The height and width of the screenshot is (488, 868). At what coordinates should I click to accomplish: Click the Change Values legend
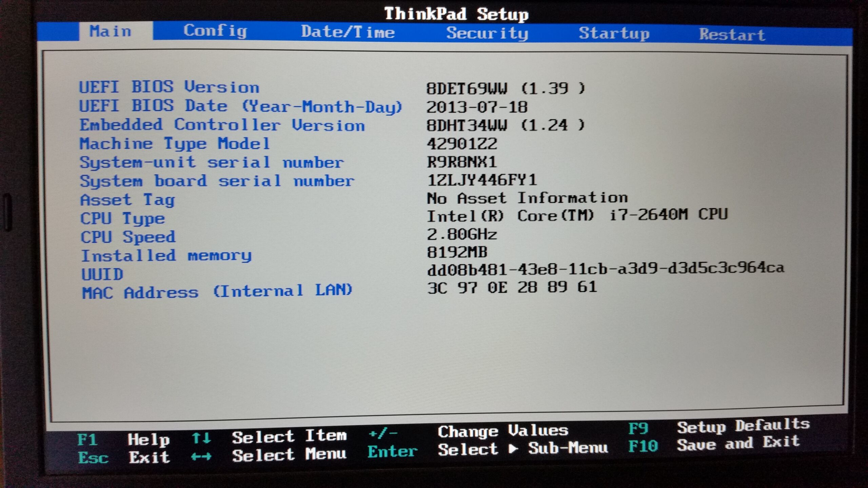503,431
